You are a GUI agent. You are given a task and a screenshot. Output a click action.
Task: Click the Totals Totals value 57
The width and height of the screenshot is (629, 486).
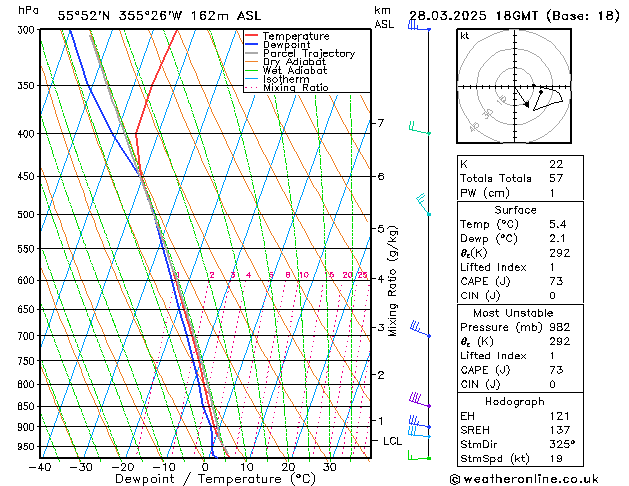pos(556,178)
